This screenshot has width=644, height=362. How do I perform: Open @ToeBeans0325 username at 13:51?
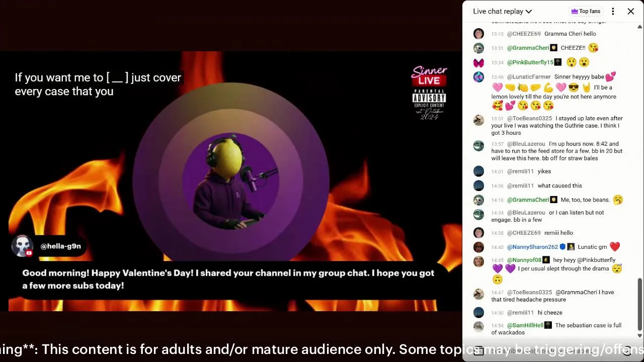529,119
